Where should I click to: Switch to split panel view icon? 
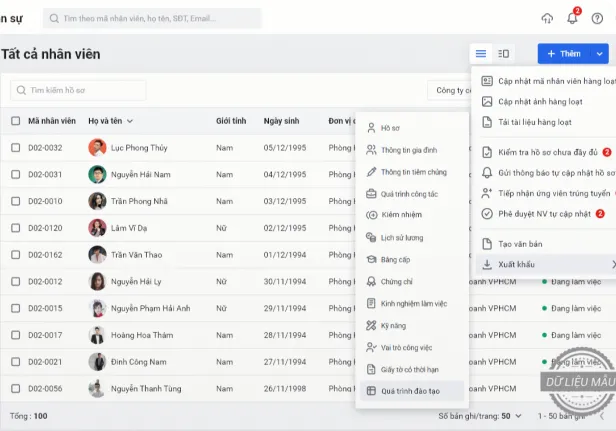(504, 54)
